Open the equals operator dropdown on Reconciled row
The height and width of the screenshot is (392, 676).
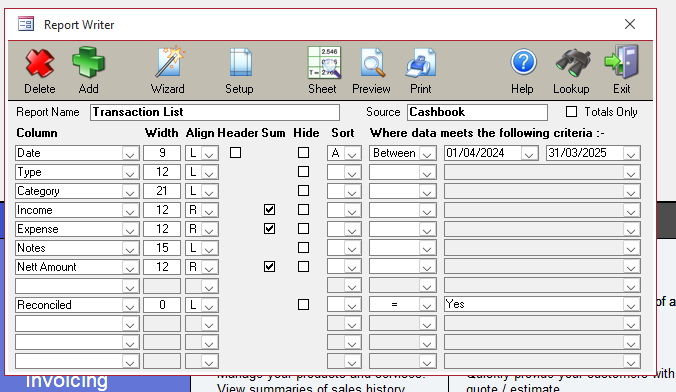point(427,305)
